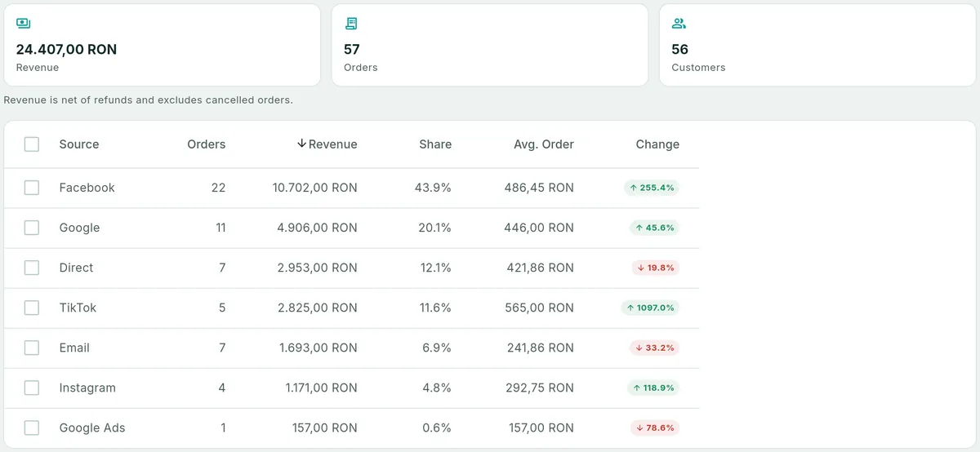Sort table by Share column header

[435, 144]
